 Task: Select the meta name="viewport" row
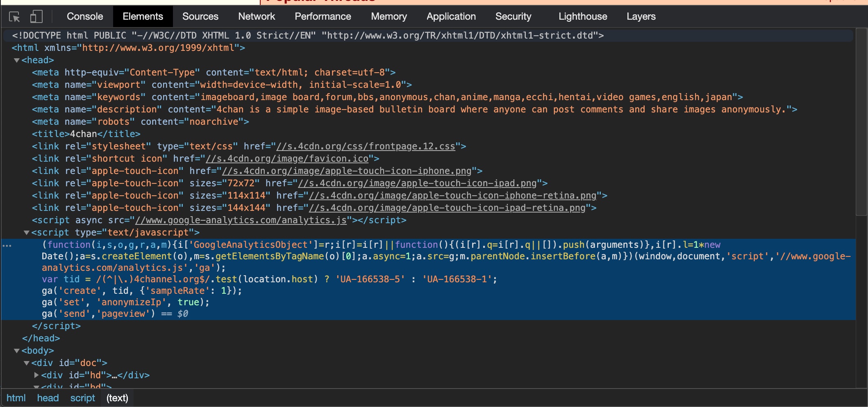(428, 85)
